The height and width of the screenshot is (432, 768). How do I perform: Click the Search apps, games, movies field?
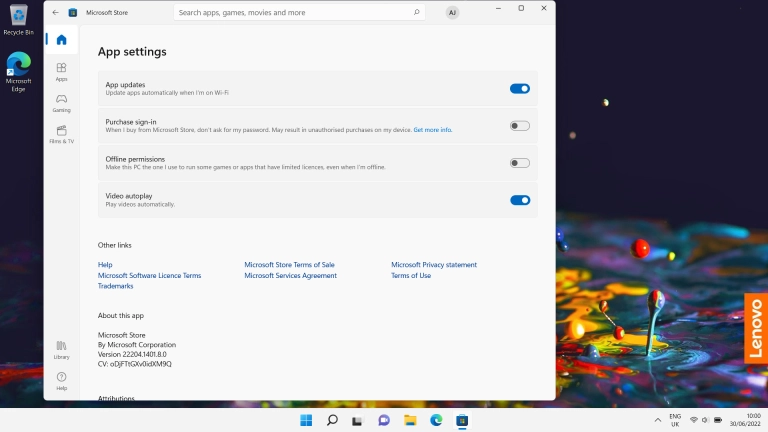(299, 12)
